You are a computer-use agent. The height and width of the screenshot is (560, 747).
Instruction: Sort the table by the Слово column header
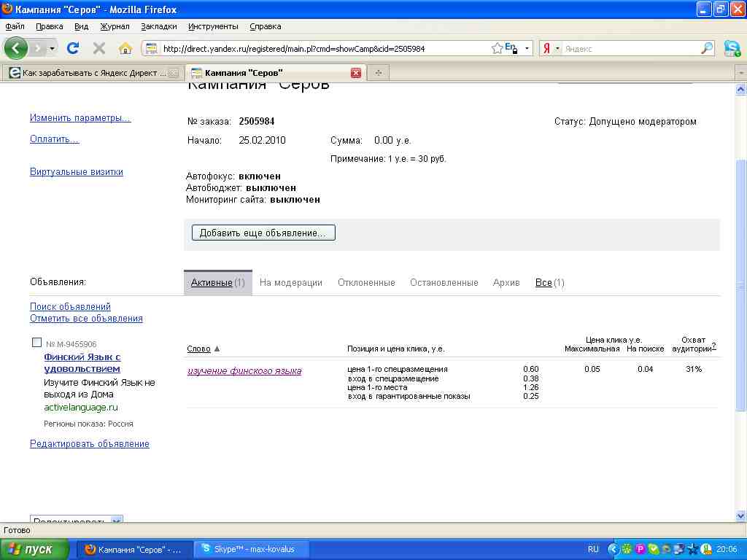tap(198, 349)
